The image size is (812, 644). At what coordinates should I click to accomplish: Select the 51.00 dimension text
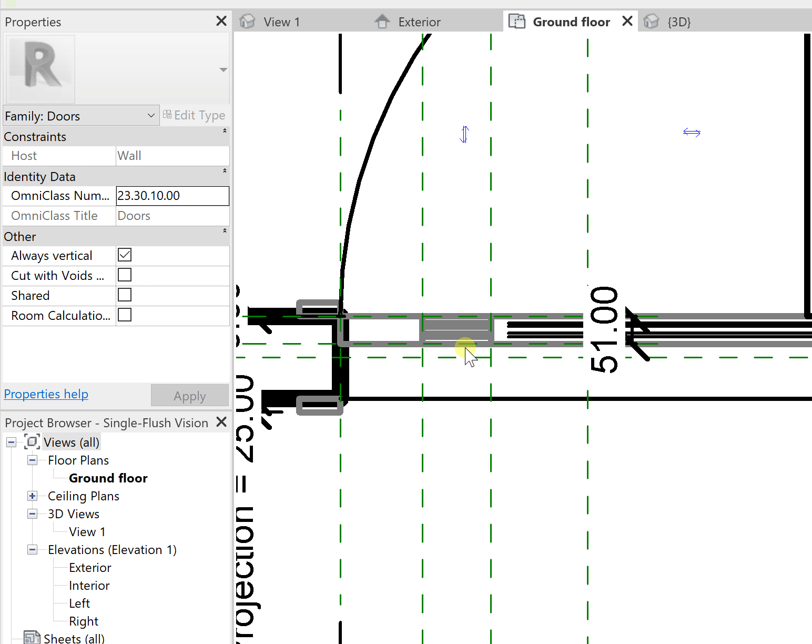click(x=604, y=329)
